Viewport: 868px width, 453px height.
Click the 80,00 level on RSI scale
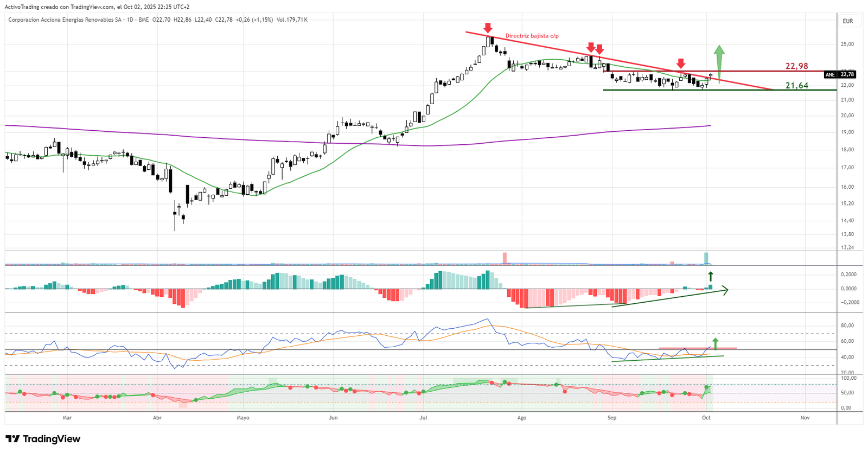(x=847, y=326)
